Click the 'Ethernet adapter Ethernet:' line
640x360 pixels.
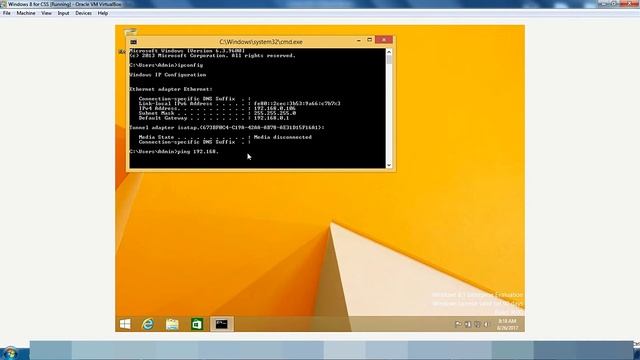click(171, 89)
